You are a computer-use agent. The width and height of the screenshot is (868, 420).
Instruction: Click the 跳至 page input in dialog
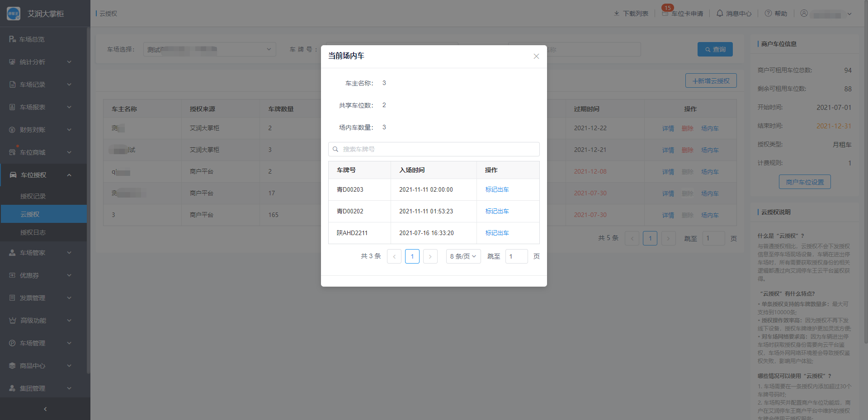coord(517,256)
